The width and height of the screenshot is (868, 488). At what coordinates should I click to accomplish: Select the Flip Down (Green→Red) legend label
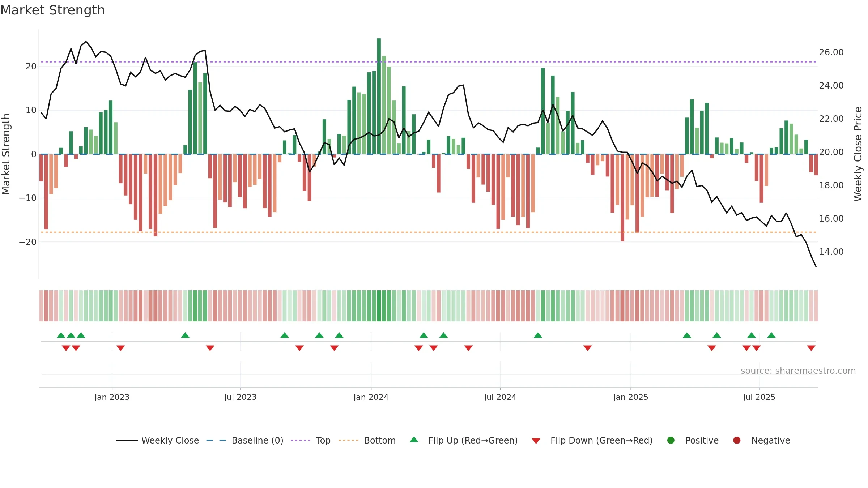pyautogui.click(x=601, y=440)
